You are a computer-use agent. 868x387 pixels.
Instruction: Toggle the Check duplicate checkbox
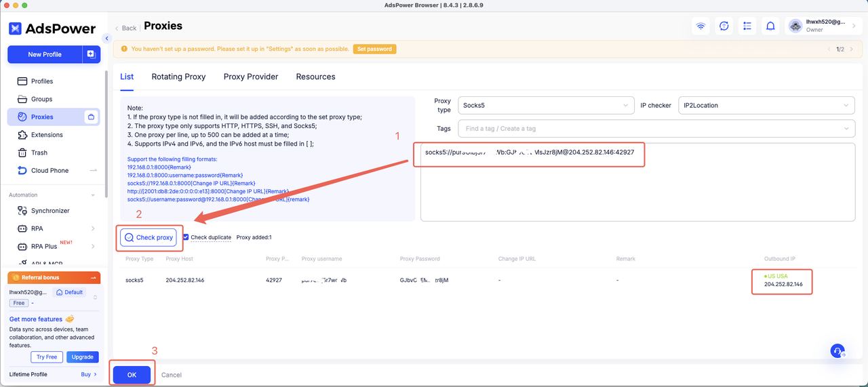click(x=186, y=237)
